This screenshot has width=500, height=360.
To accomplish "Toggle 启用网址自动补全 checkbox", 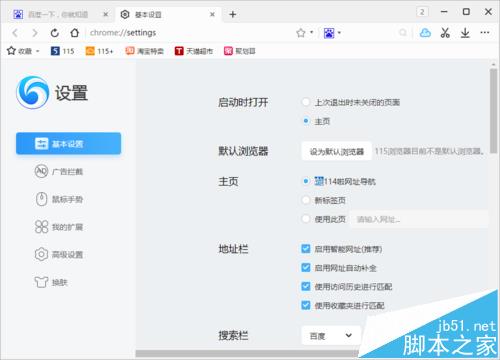I will coord(306,268).
